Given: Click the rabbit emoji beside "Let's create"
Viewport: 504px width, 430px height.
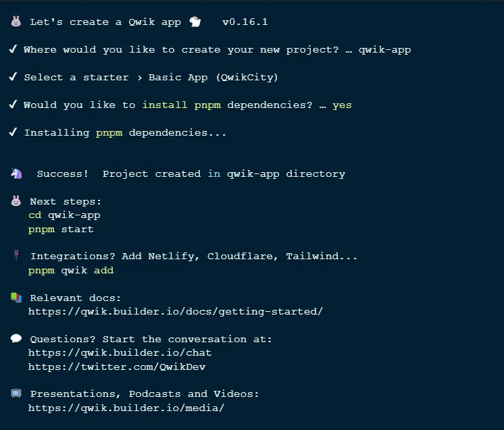Looking at the screenshot, I should (16, 22).
